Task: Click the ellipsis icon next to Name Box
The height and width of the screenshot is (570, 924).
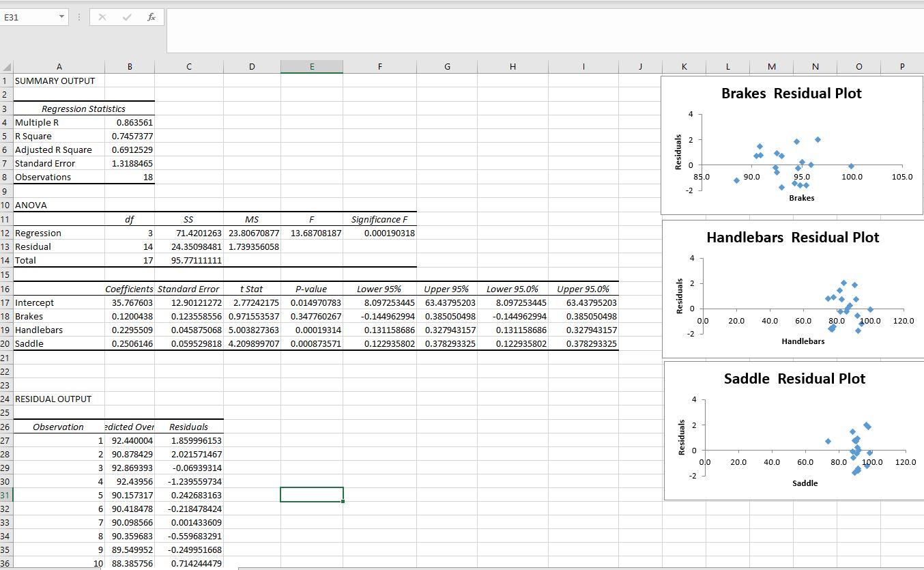Action: tap(80, 17)
